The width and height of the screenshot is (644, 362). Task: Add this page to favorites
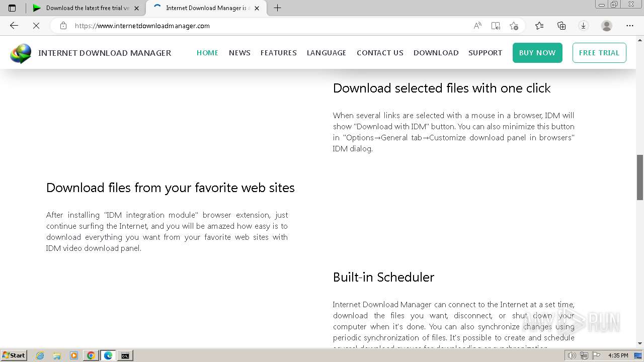(x=514, y=26)
